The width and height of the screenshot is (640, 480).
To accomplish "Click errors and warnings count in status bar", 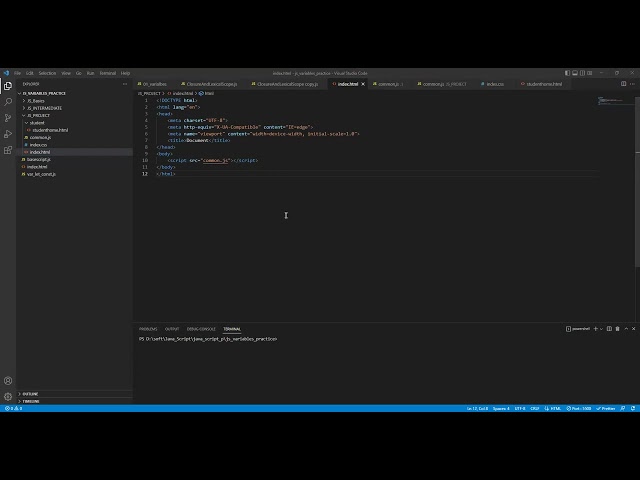I will (13, 408).
